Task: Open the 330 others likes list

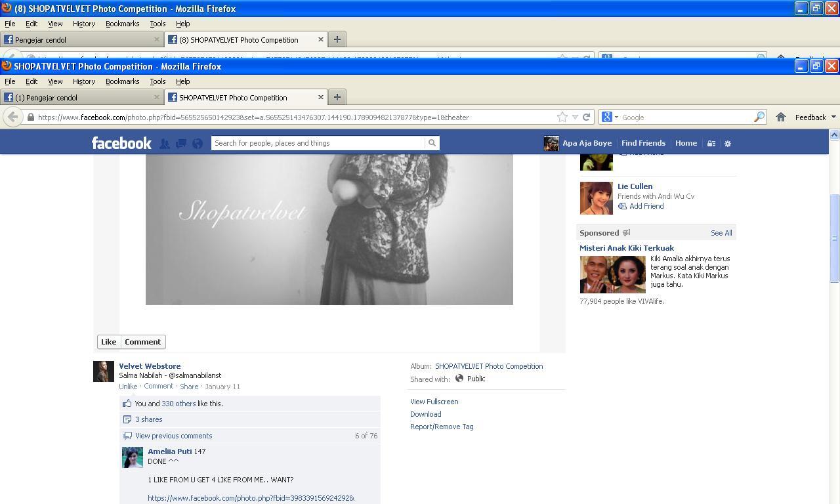Action: (x=178, y=404)
